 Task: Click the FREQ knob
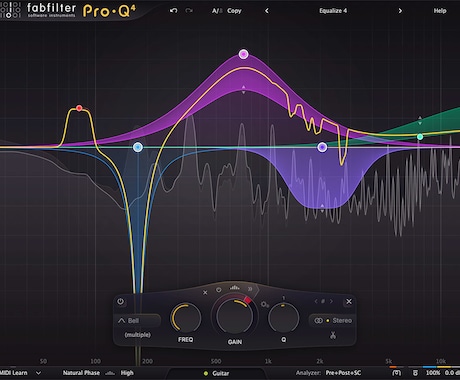pos(186,318)
